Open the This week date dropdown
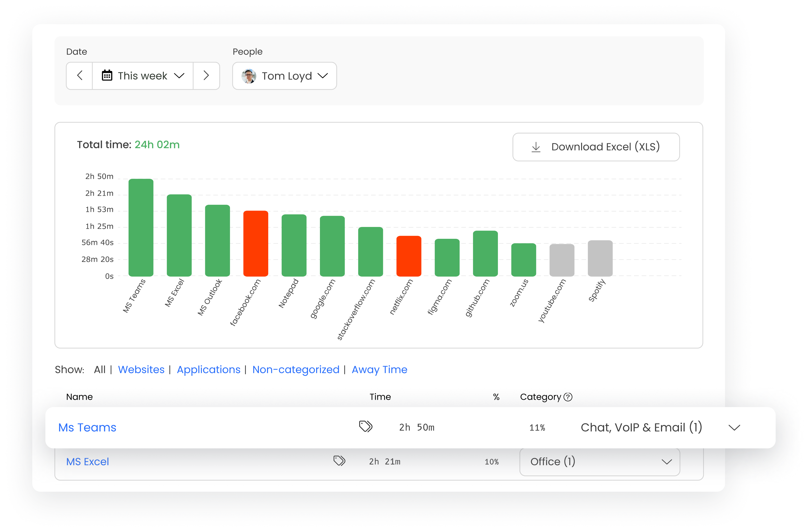 click(143, 76)
